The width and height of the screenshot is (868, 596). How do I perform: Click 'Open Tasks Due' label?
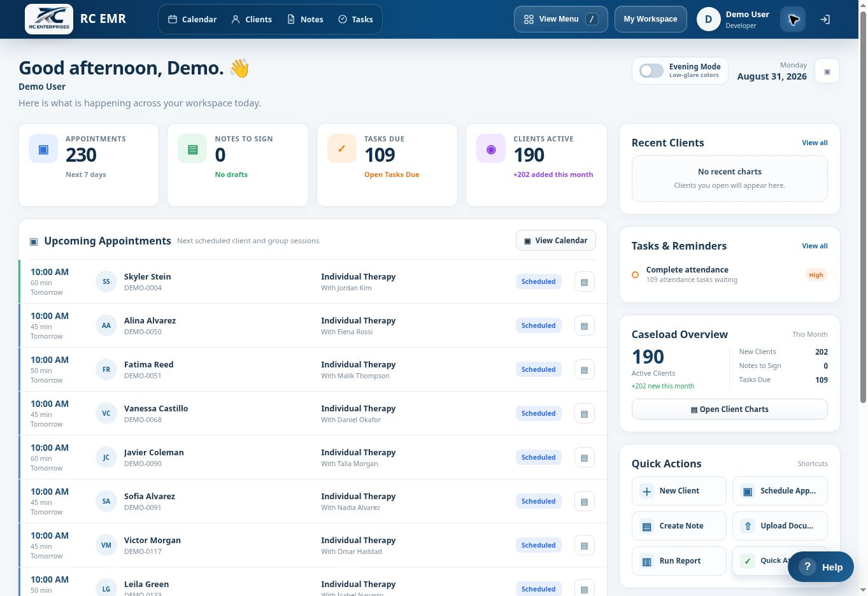tap(392, 174)
